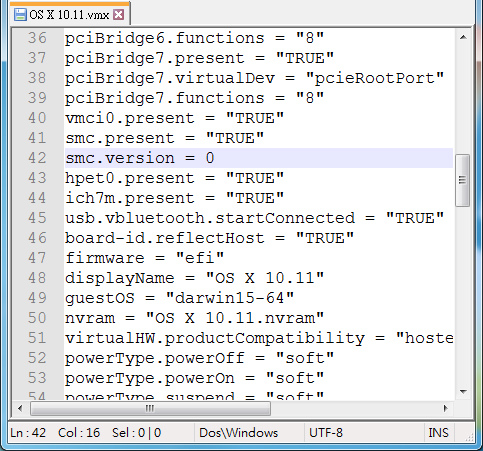Click the guestOS = "darwin15-64" line
The width and height of the screenshot is (483, 451).
click(x=179, y=298)
